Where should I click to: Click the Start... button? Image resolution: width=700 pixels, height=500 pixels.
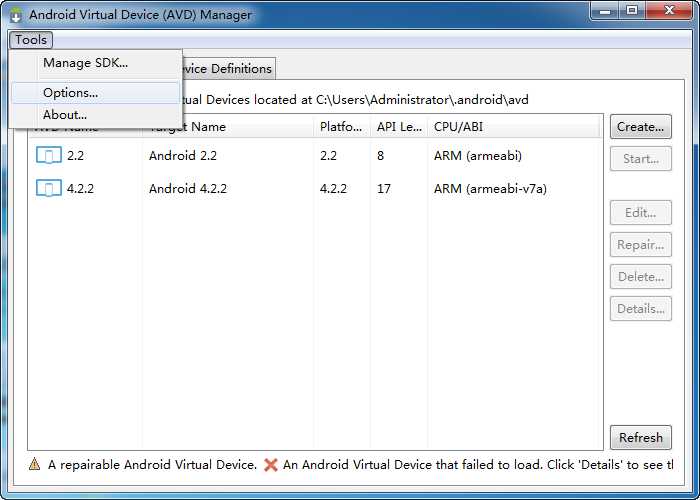[641, 159]
